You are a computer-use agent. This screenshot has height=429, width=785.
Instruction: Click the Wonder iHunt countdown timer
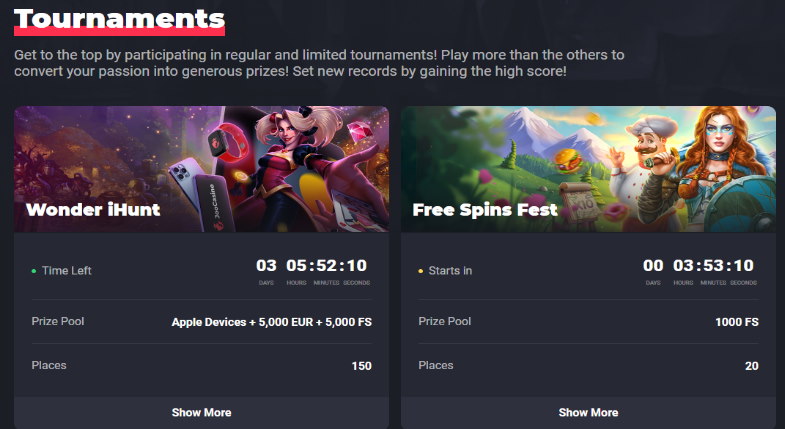pos(312,271)
